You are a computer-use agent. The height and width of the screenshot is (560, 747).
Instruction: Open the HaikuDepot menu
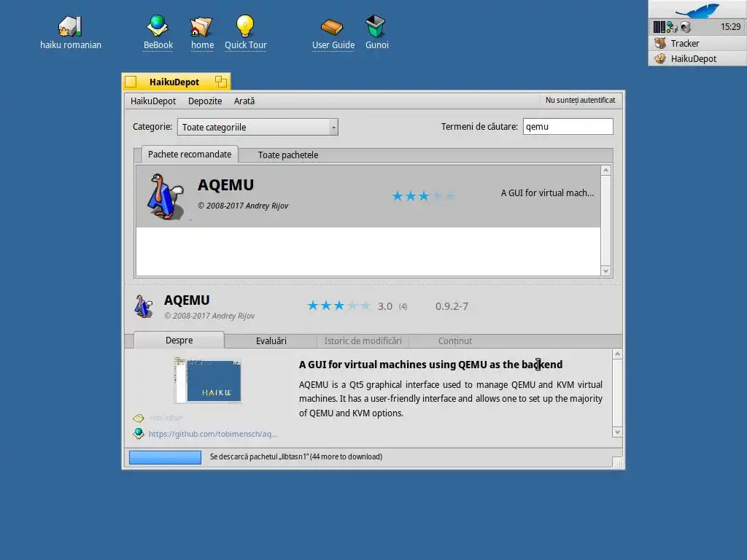153,101
